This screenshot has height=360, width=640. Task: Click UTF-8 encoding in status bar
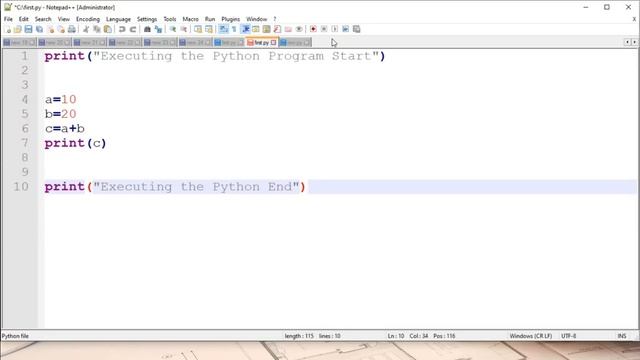(569, 336)
